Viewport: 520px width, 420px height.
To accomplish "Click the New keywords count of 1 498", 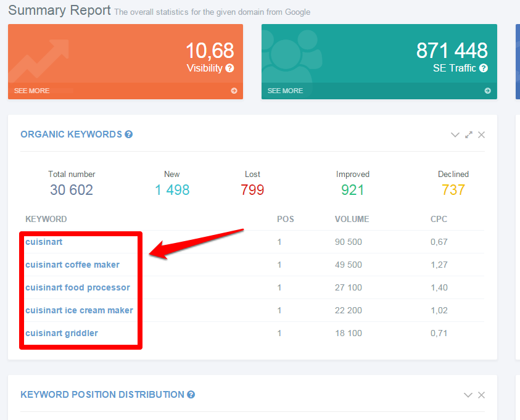I will (172, 190).
